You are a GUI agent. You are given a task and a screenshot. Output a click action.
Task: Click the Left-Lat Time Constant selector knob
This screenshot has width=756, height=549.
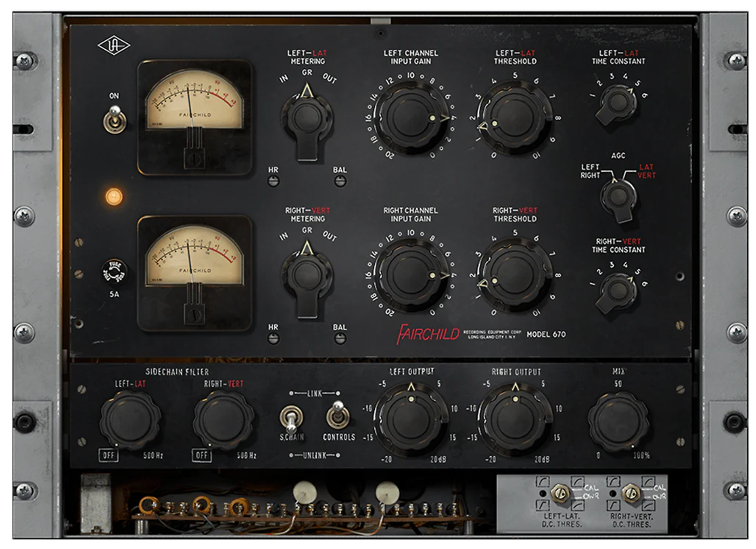[617, 104]
